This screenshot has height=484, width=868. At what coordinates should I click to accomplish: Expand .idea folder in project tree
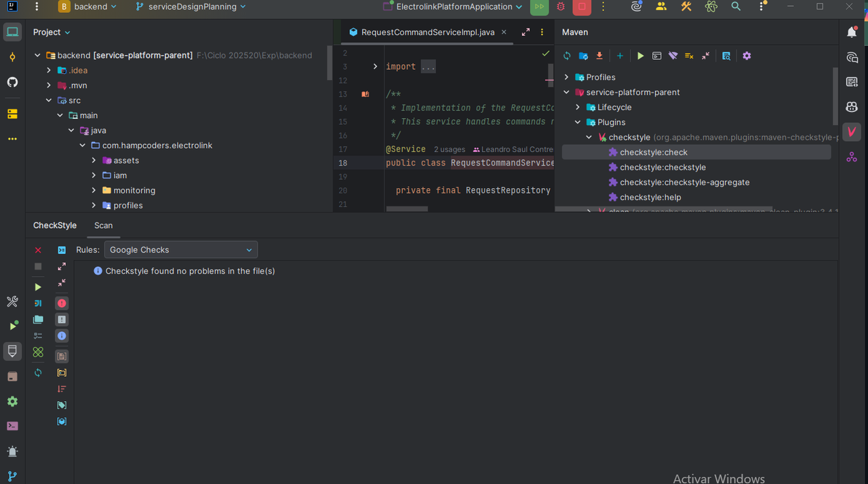coord(49,71)
